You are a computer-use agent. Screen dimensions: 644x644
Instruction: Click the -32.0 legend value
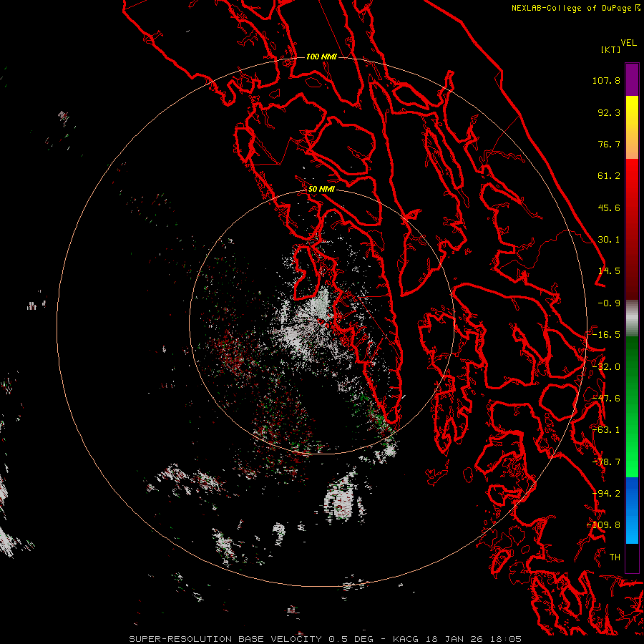[606, 367]
